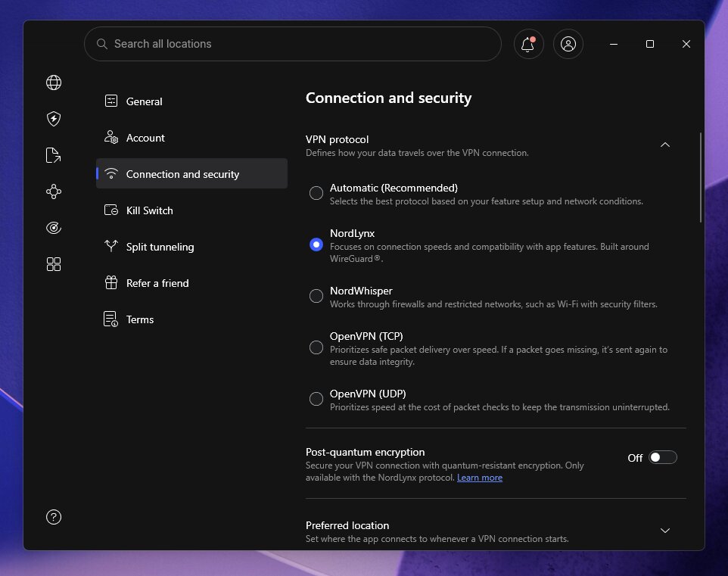
Task: Select NordLynx protocol radio button
Action: pyautogui.click(x=316, y=244)
